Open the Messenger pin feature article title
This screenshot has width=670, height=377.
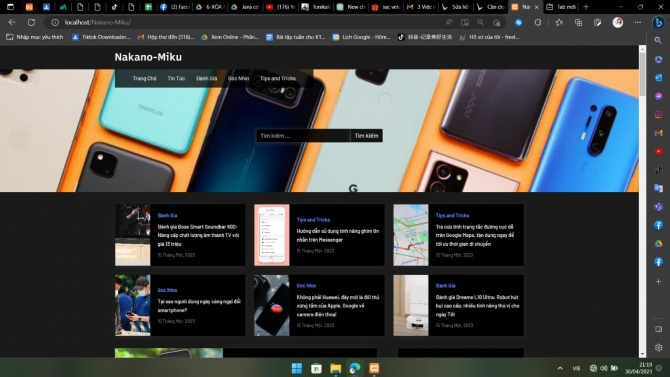[338, 235]
